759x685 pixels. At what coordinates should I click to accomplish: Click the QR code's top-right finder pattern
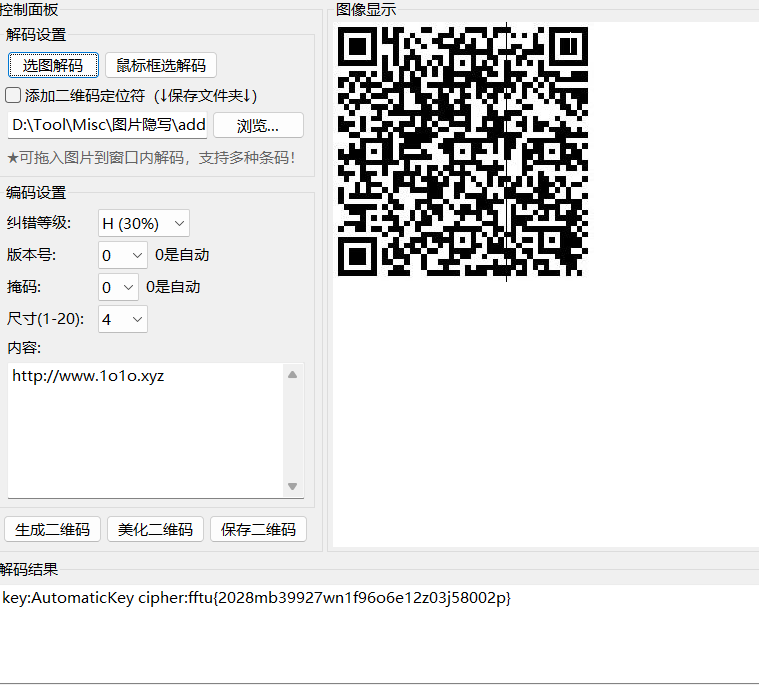click(567, 46)
